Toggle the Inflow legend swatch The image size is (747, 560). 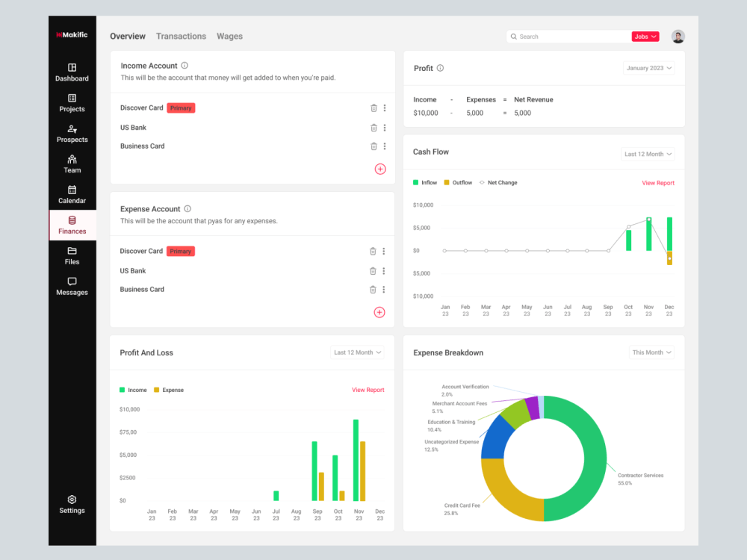(416, 182)
